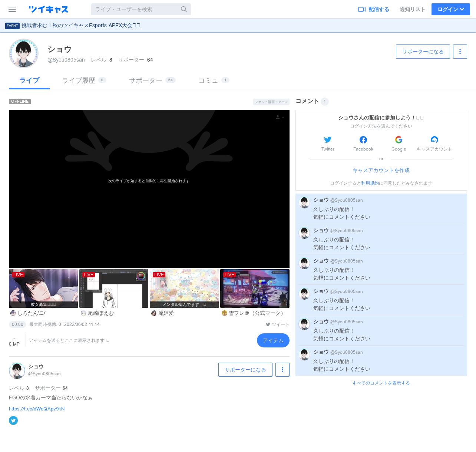The width and height of the screenshot is (476, 452).
Task: Log in with the Facebook icon
Action: pyautogui.click(x=363, y=140)
